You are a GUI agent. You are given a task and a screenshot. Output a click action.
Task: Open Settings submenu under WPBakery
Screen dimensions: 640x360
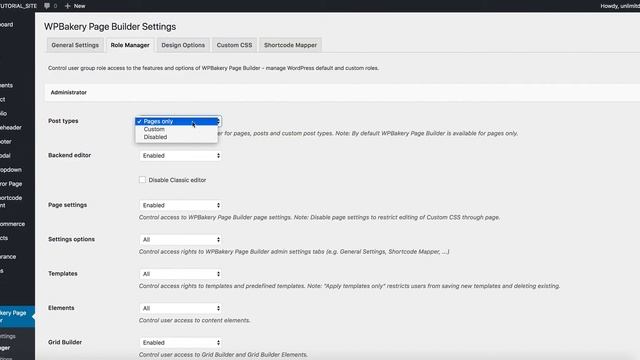pos(8,336)
